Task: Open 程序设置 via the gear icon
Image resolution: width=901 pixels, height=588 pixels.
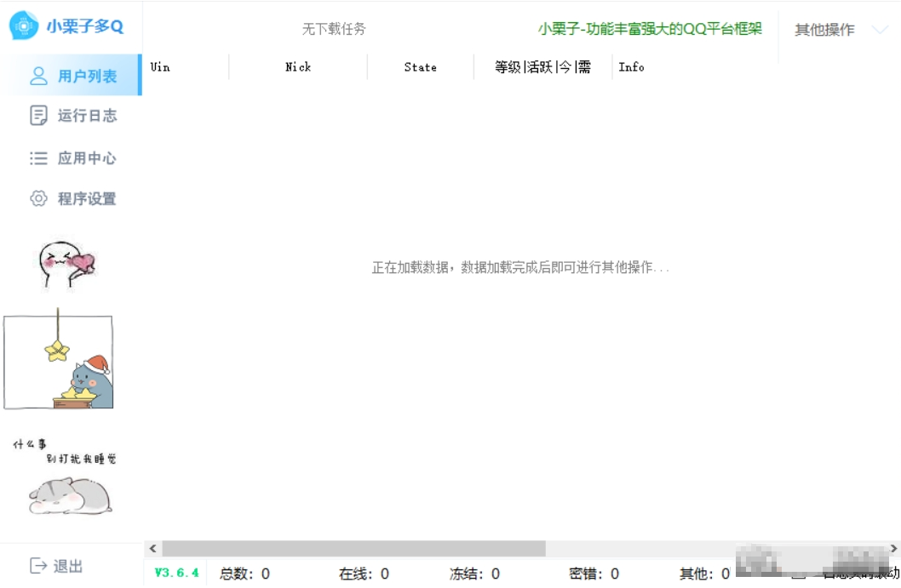Action: click(35, 199)
